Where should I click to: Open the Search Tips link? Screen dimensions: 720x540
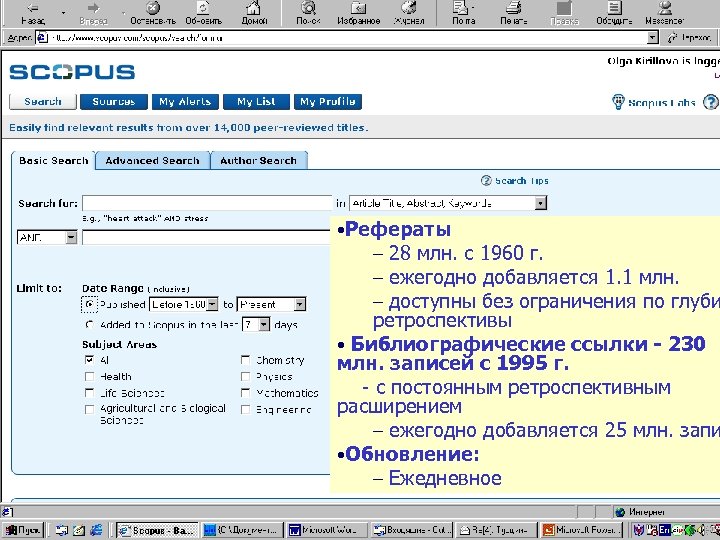pos(522,180)
